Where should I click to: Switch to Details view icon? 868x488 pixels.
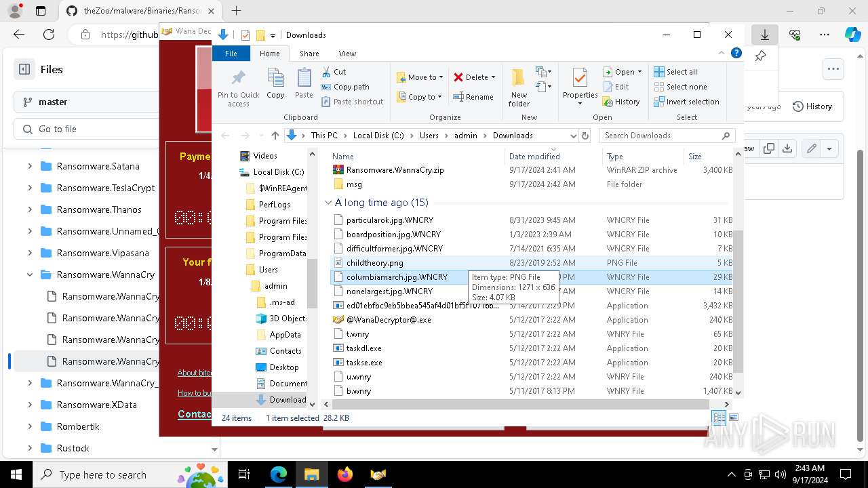[719, 418]
